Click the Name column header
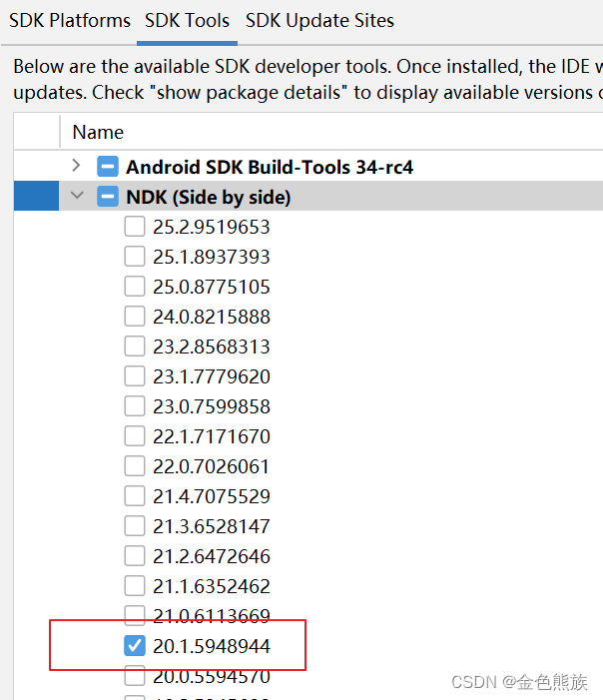 click(x=98, y=132)
